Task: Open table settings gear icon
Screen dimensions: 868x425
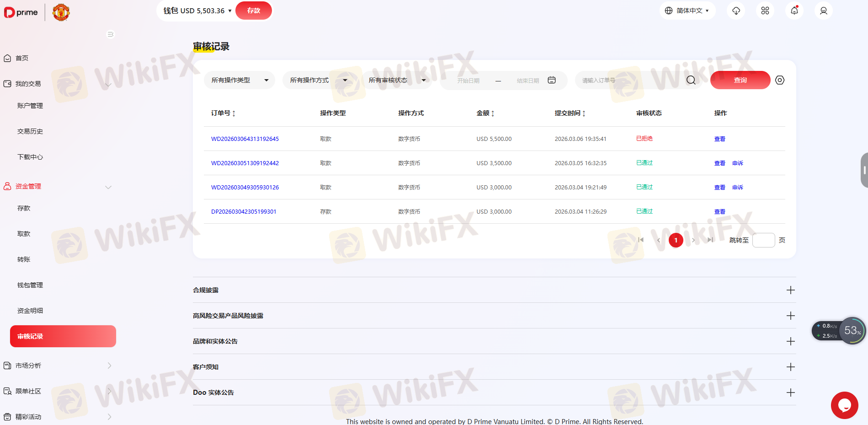Action: pyautogui.click(x=780, y=80)
